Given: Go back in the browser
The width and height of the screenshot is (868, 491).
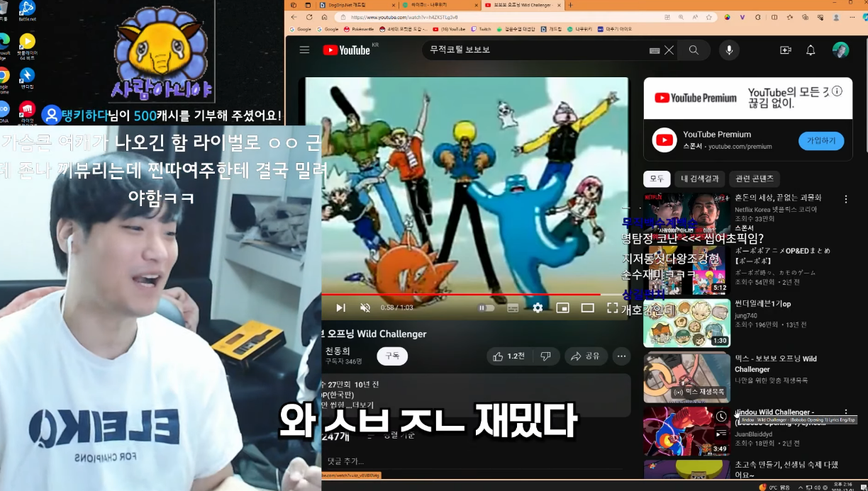Looking at the screenshot, I should point(294,17).
